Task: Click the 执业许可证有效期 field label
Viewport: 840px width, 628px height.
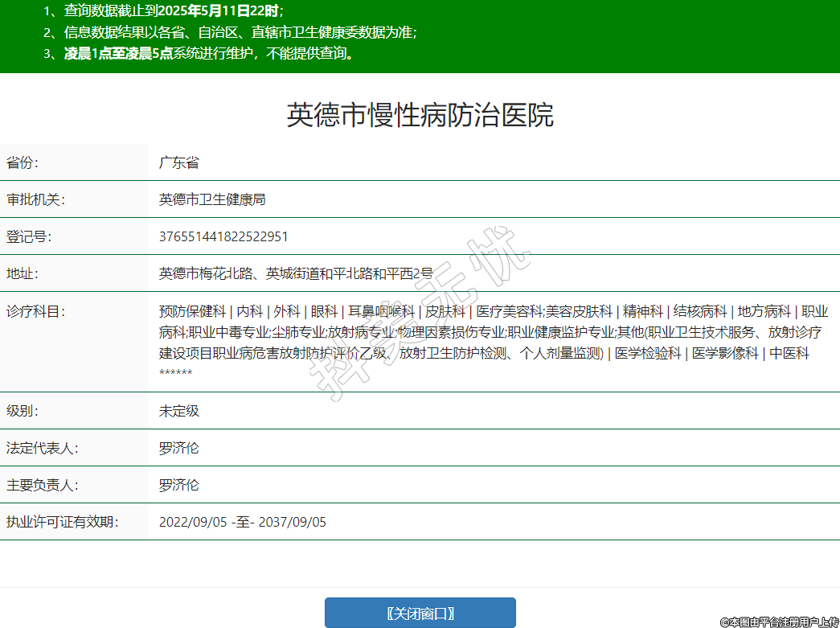Action: pyautogui.click(x=62, y=522)
